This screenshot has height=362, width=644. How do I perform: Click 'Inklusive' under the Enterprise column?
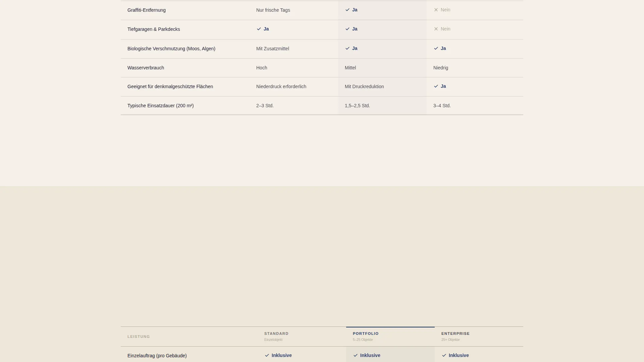point(459,355)
